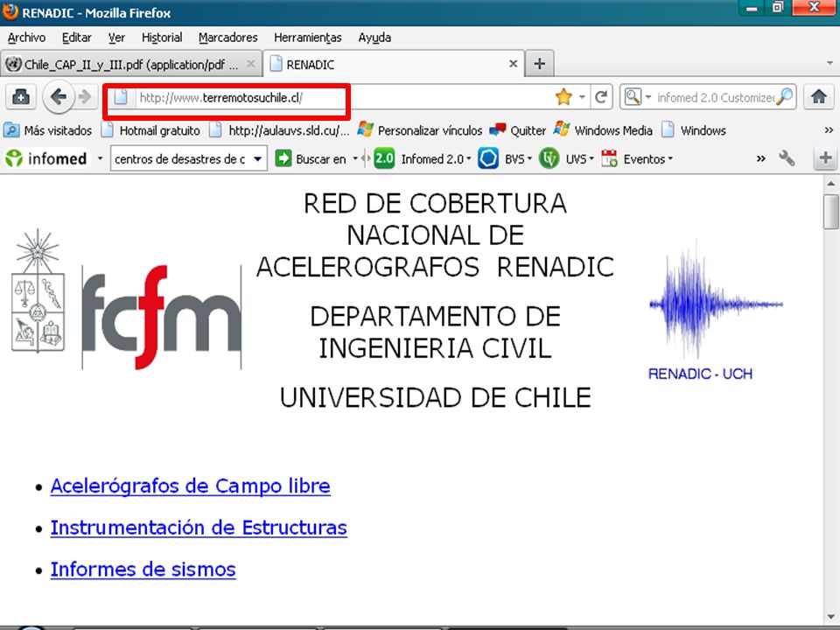Expand the BVS dropdown menu
Image resolution: width=840 pixels, height=630 pixels.
tap(529, 158)
